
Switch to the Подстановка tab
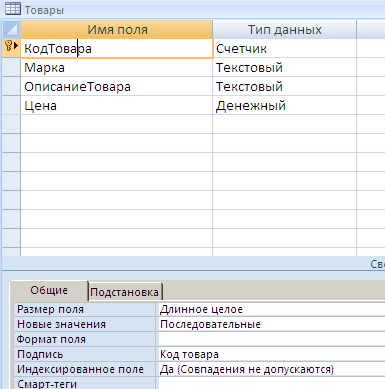(x=125, y=292)
